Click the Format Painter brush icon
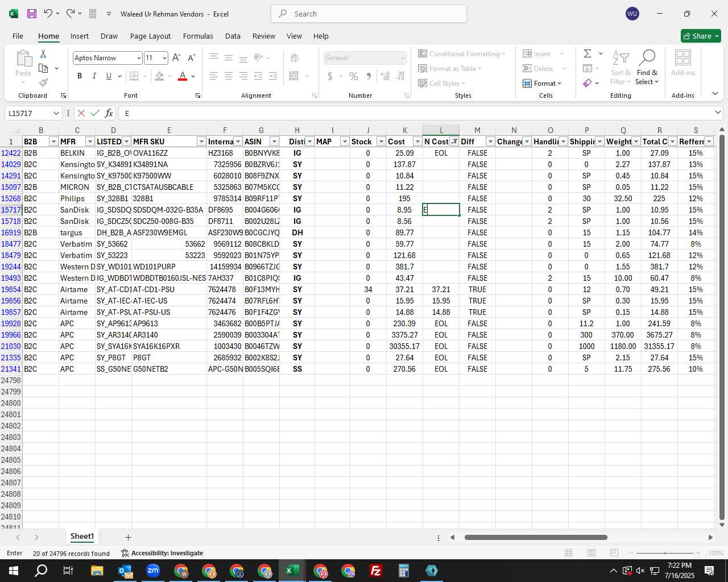Screen dimensions: 728x582 (43, 82)
